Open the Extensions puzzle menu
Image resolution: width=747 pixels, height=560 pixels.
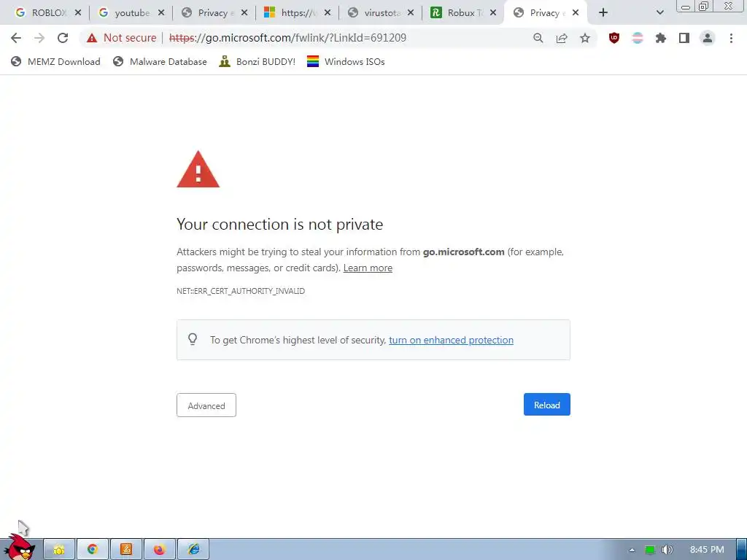[x=661, y=38]
